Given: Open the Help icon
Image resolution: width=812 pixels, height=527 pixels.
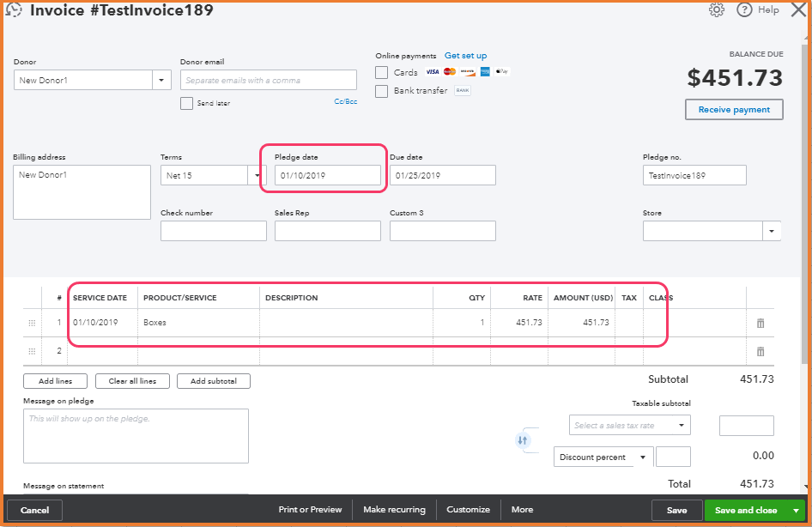Looking at the screenshot, I should pyautogui.click(x=744, y=9).
